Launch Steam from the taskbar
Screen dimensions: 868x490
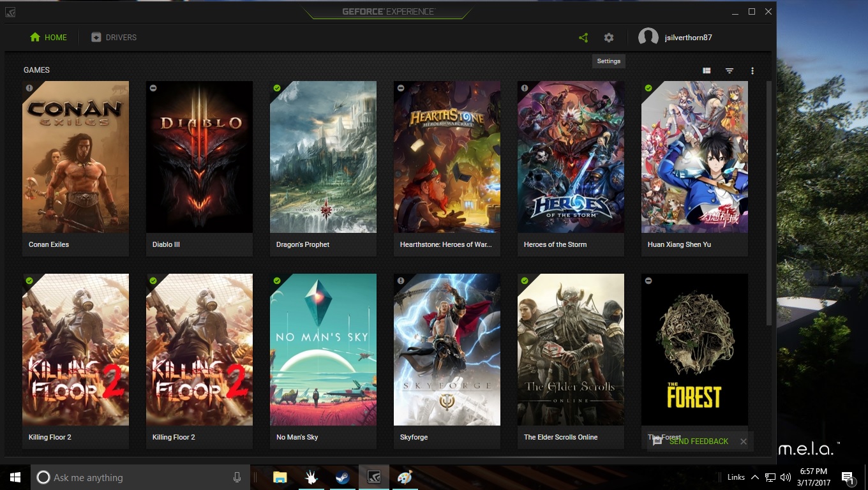pyautogui.click(x=343, y=477)
